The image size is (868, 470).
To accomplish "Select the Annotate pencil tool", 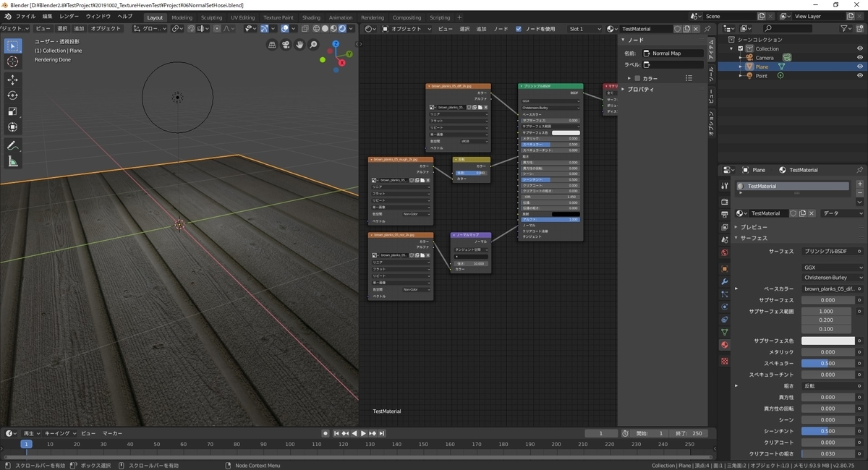I will 12,145.
